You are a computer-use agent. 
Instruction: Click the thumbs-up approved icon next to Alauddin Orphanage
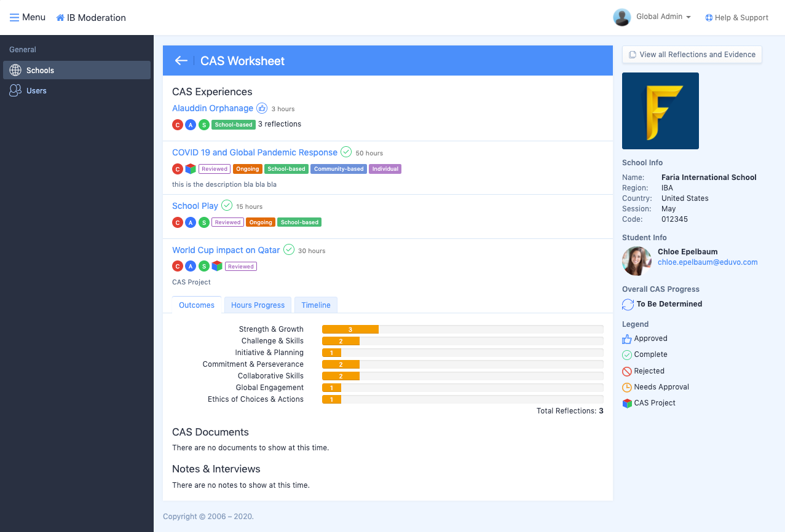[x=262, y=108]
